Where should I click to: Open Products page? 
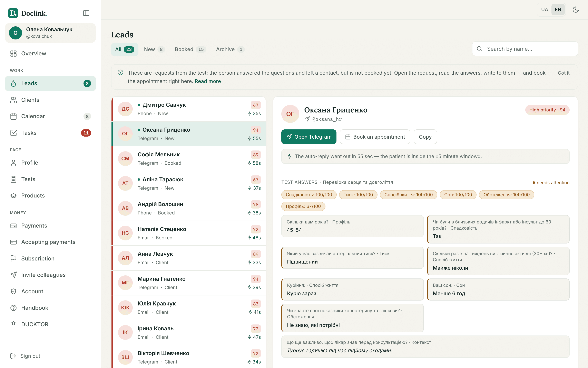coord(50,195)
